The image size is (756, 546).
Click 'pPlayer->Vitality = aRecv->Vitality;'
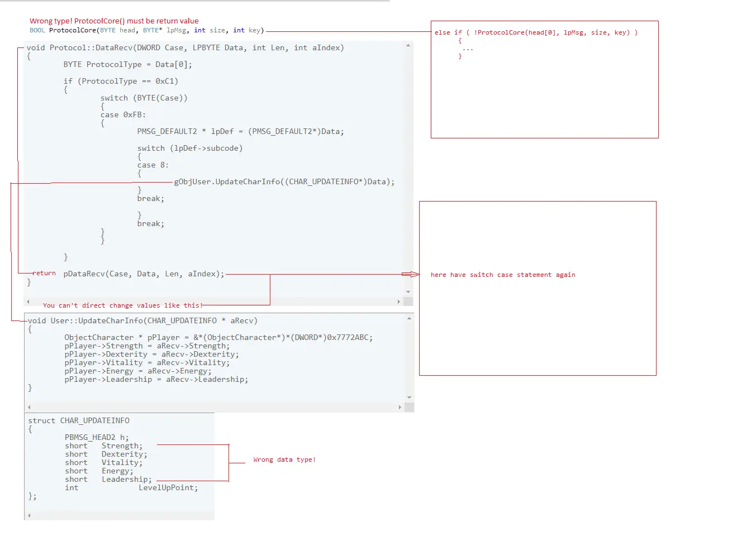147,363
